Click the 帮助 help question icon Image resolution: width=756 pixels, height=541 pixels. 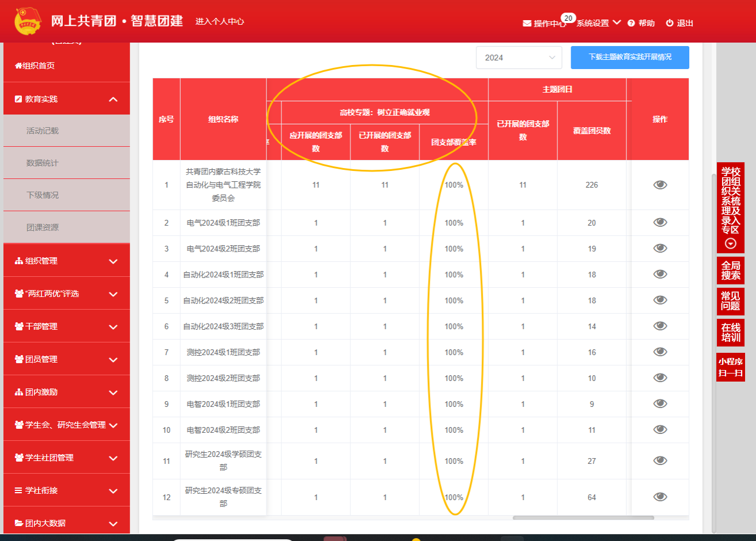pyautogui.click(x=631, y=23)
